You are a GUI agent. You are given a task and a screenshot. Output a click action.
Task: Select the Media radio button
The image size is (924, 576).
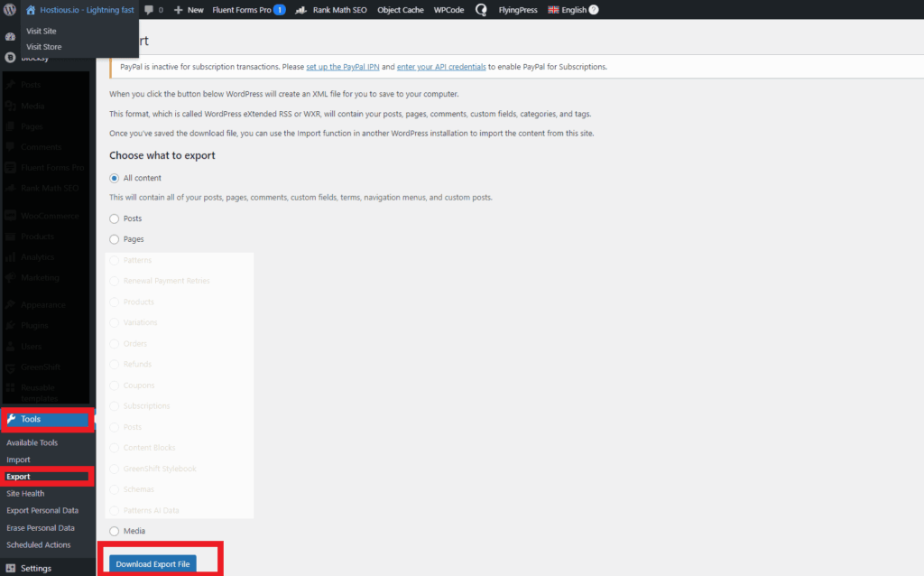point(114,531)
